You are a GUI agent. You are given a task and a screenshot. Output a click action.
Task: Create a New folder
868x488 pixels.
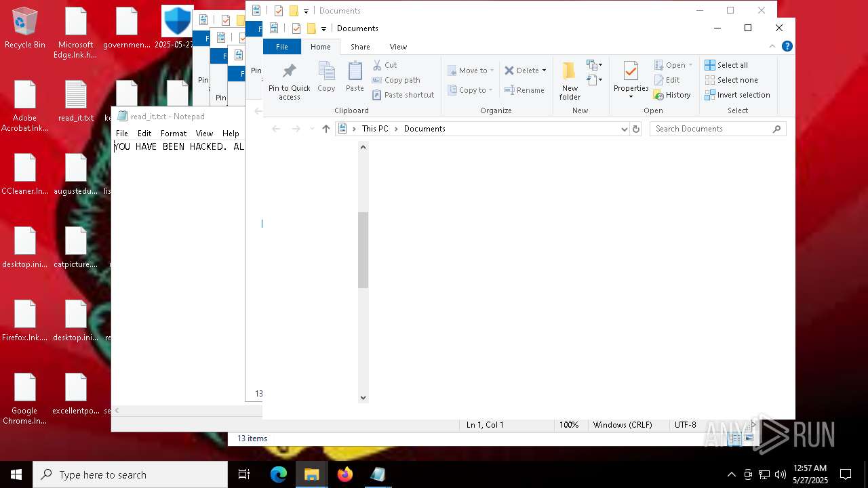570,81
